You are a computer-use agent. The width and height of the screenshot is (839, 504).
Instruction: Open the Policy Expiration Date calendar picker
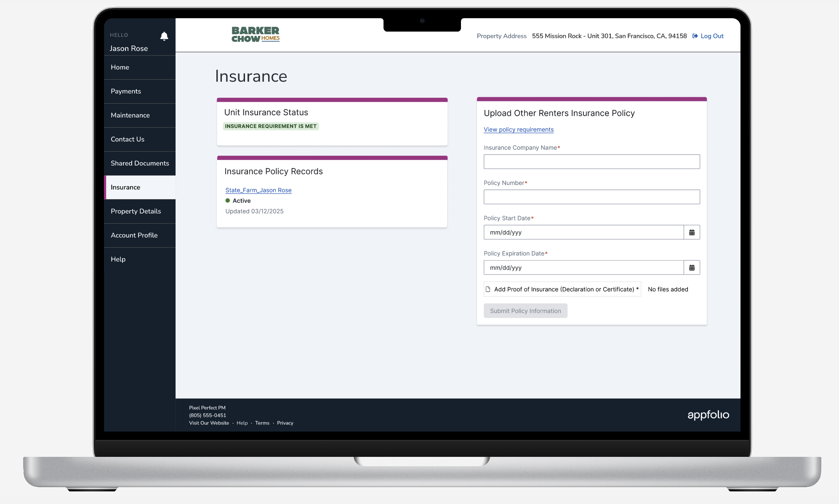pos(692,267)
